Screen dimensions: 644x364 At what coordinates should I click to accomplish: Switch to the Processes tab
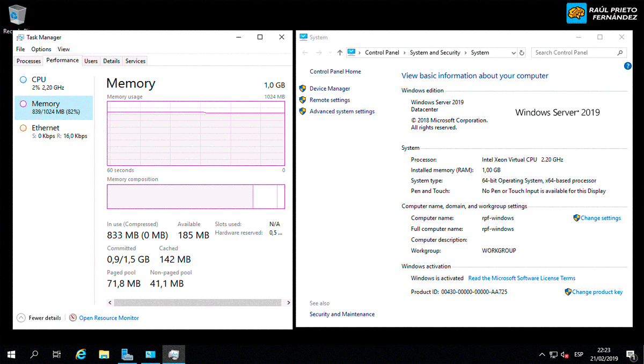[x=28, y=61]
